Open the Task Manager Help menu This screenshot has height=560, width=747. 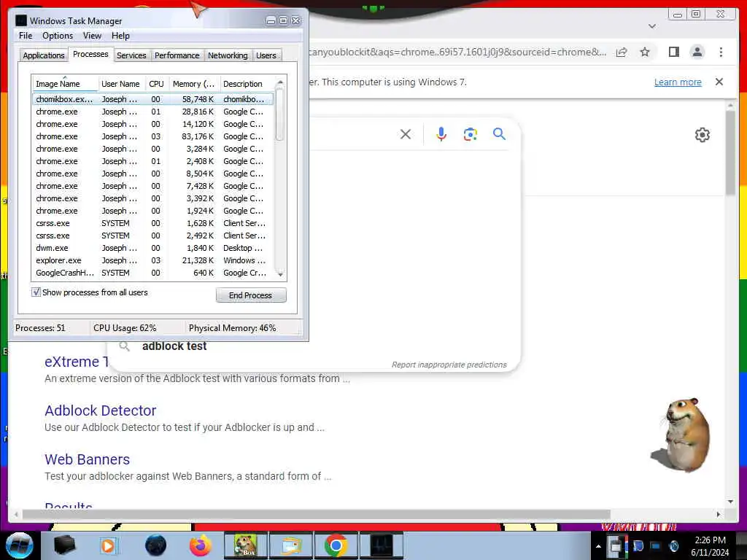pyautogui.click(x=120, y=36)
